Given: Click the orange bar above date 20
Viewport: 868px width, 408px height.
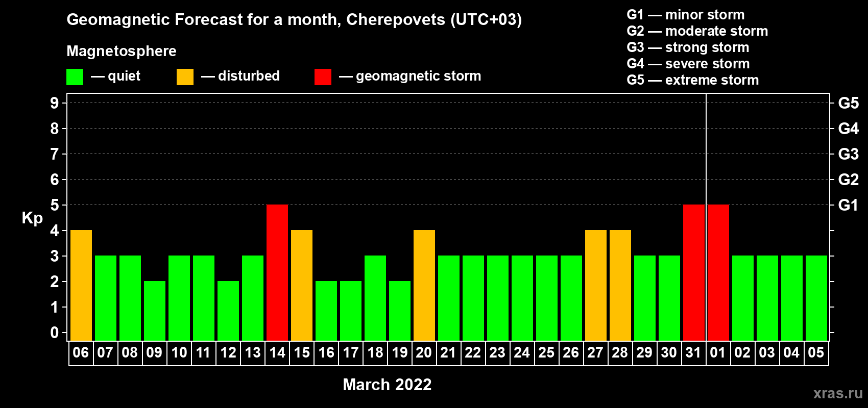Looking at the screenshot, I should tap(424, 285).
